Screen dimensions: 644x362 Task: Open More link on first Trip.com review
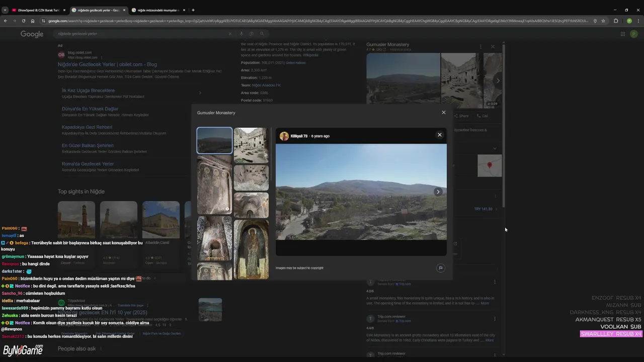pos(485,303)
